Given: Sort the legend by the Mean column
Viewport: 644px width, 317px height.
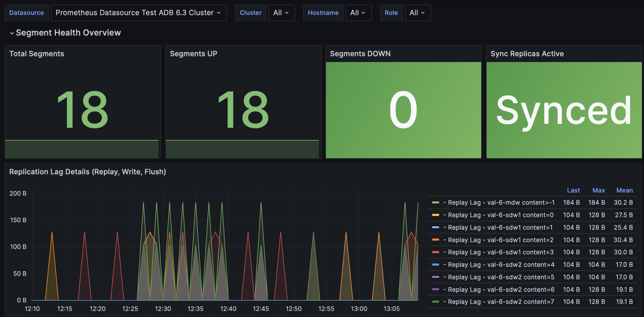Looking at the screenshot, I should click(x=625, y=190).
